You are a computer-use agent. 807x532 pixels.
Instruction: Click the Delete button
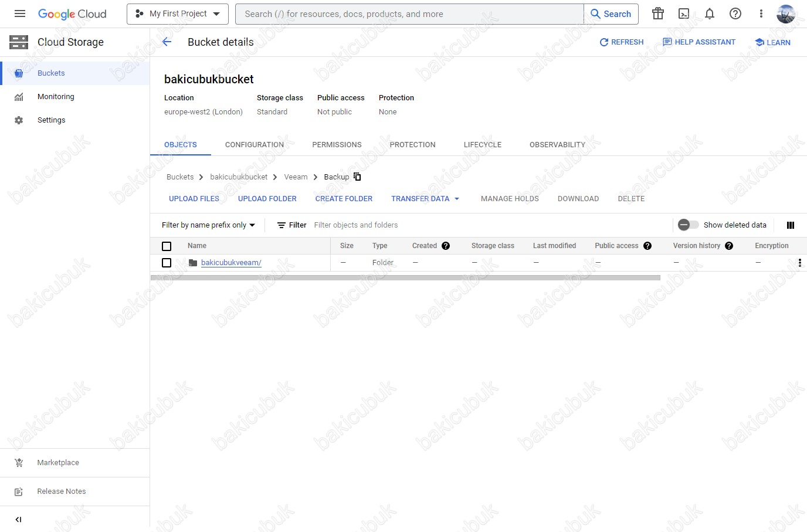click(x=631, y=199)
